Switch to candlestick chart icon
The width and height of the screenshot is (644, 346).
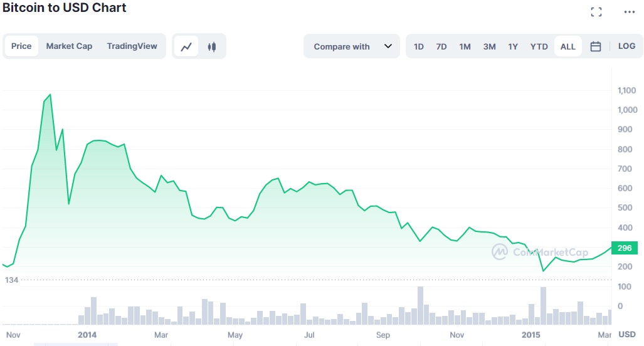click(212, 46)
